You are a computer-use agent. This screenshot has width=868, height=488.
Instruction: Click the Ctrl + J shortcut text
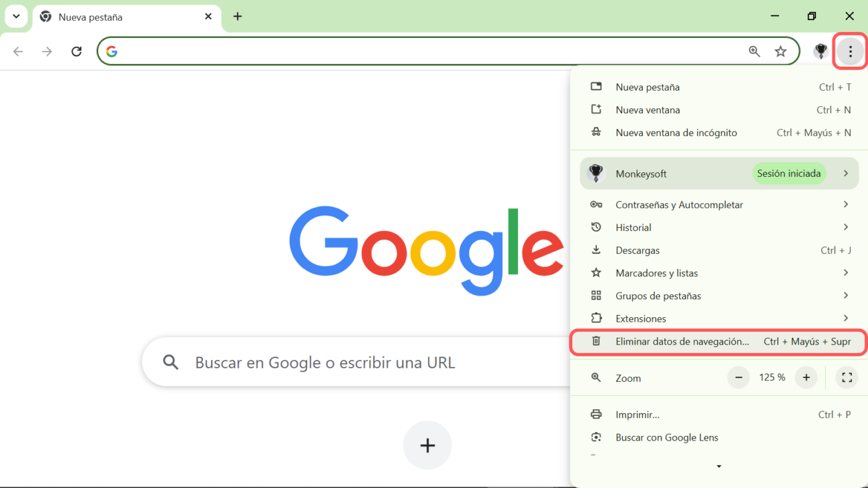[835, 250]
